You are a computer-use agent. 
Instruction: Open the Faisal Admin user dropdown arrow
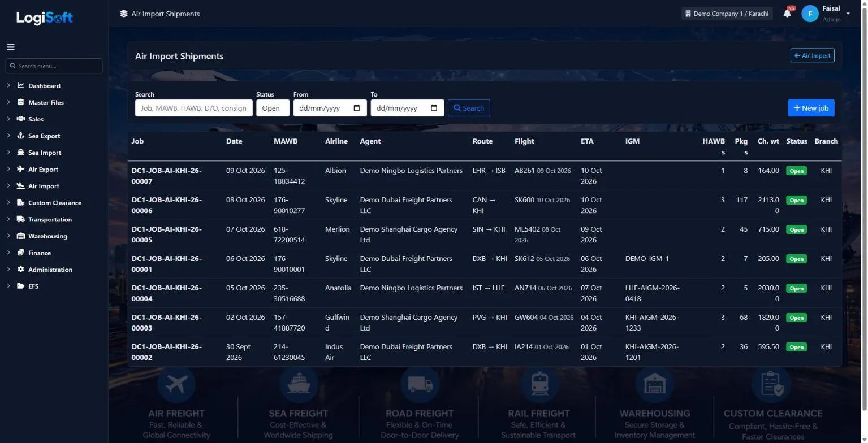click(848, 14)
